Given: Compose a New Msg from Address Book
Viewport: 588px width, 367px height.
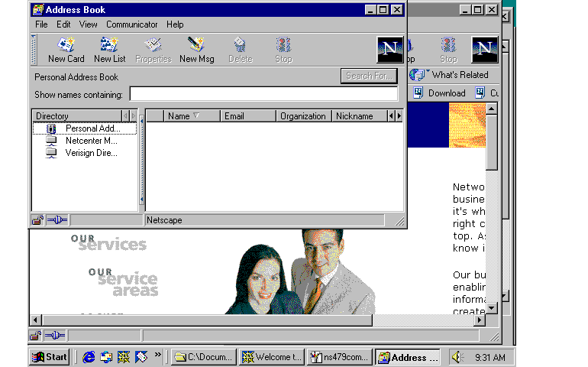Looking at the screenshot, I should 196,50.
